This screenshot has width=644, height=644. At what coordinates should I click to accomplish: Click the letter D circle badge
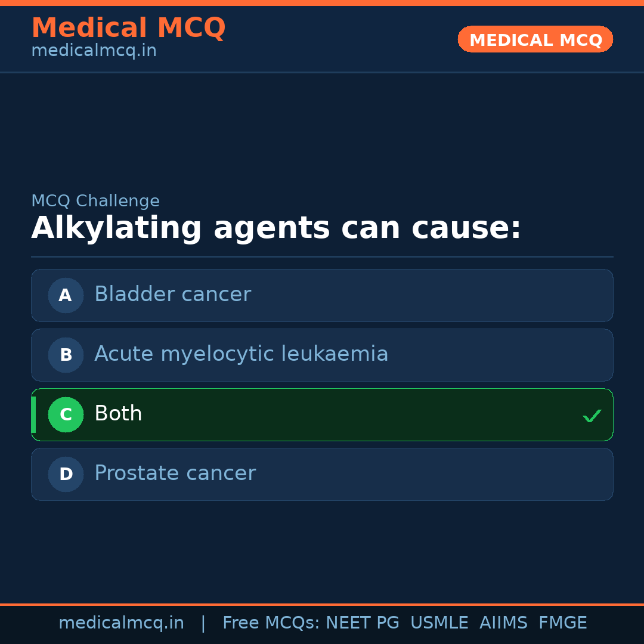click(x=66, y=474)
